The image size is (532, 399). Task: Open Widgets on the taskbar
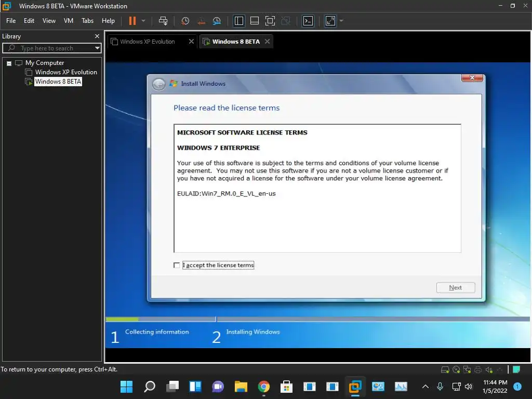195,387
